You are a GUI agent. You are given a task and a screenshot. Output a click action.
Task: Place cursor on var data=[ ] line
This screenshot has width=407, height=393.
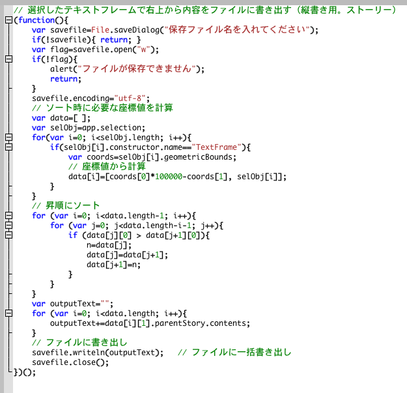click(x=61, y=118)
